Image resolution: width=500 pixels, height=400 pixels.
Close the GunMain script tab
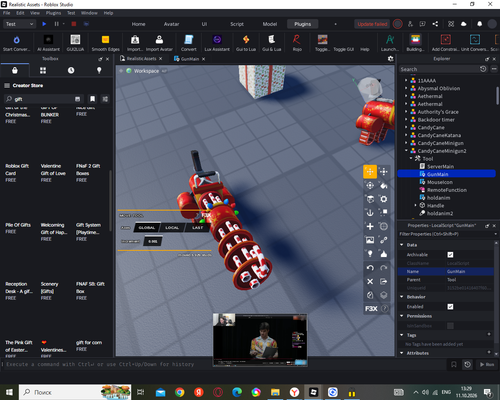click(203, 59)
